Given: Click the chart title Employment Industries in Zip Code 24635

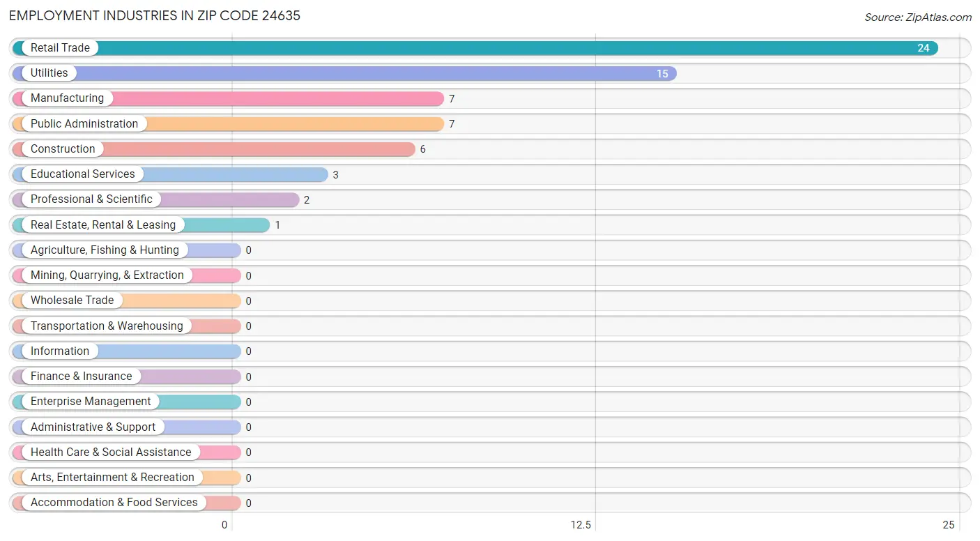Looking at the screenshot, I should [x=155, y=15].
